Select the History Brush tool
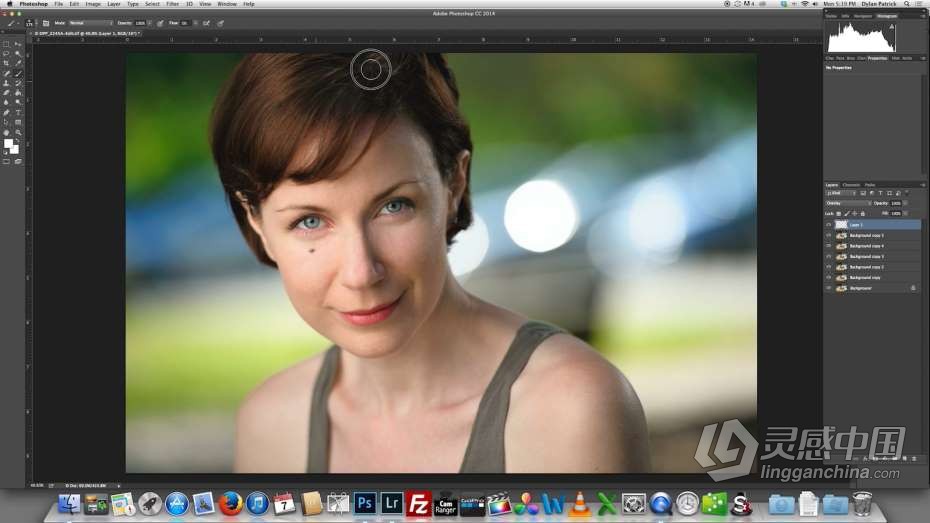Image resolution: width=930 pixels, height=523 pixels. point(18,83)
